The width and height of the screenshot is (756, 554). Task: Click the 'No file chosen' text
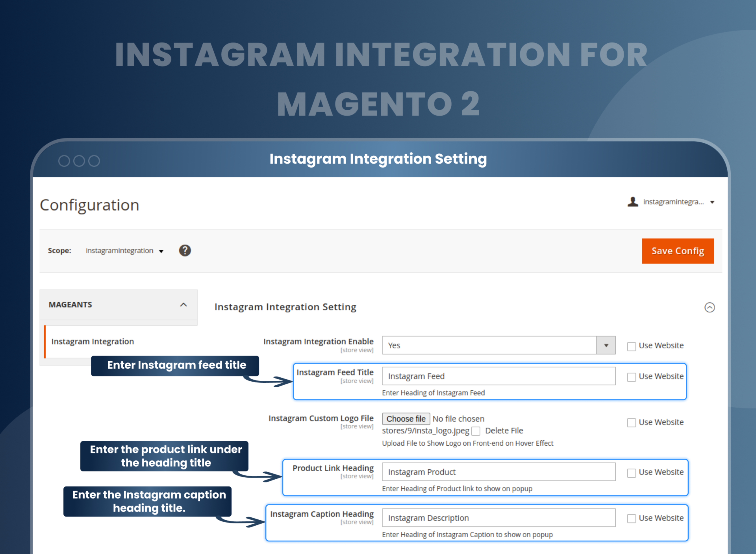tap(458, 418)
